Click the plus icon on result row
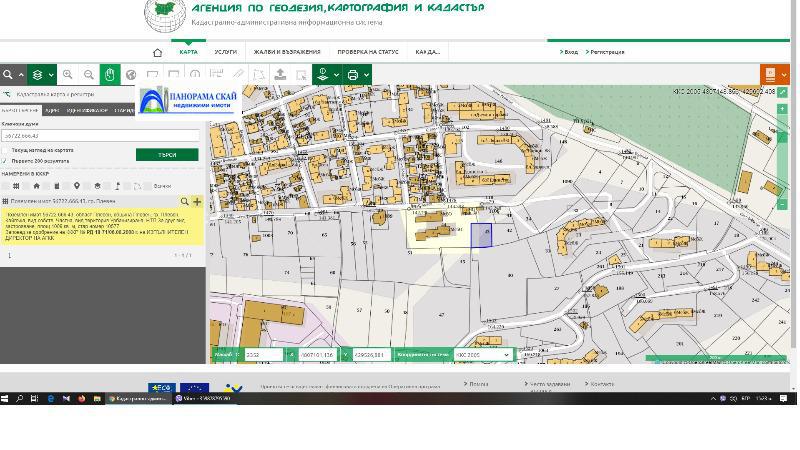The height and width of the screenshot is (450, 800). pos(197,202)
